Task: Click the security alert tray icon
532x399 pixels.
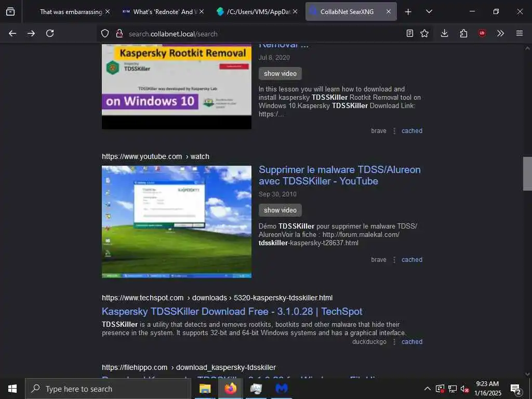Action: pyautogui.click(x=440, y=389)
